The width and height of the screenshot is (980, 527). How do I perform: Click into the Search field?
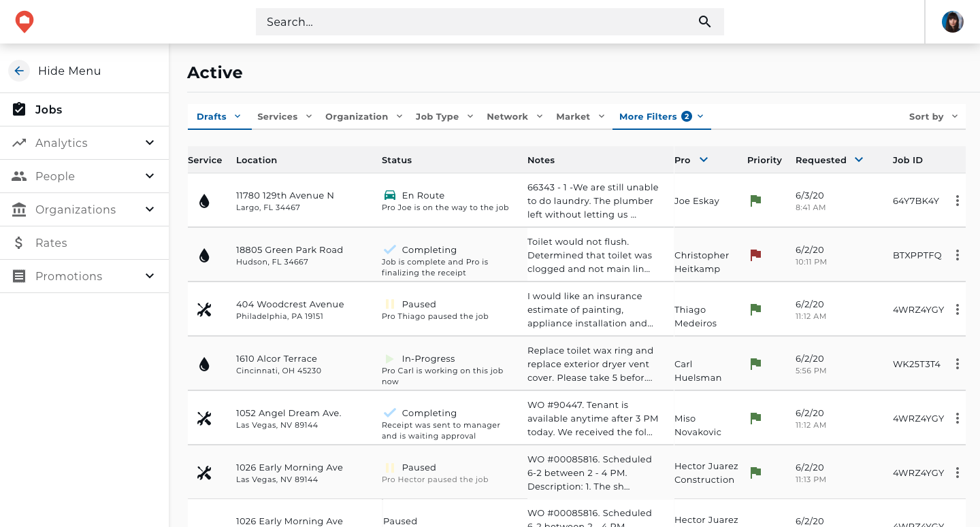476,22
